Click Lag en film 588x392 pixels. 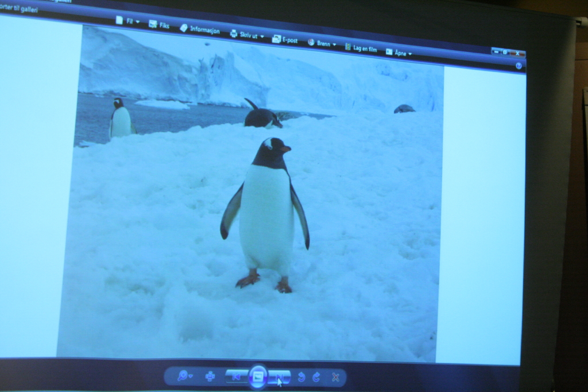pyautogui.click(x=361, y=48)
